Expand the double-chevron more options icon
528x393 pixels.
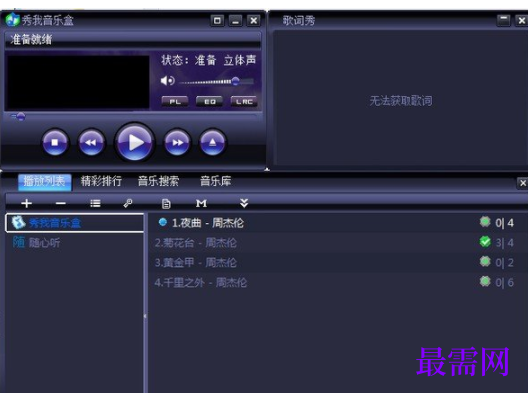click(244, 203)
